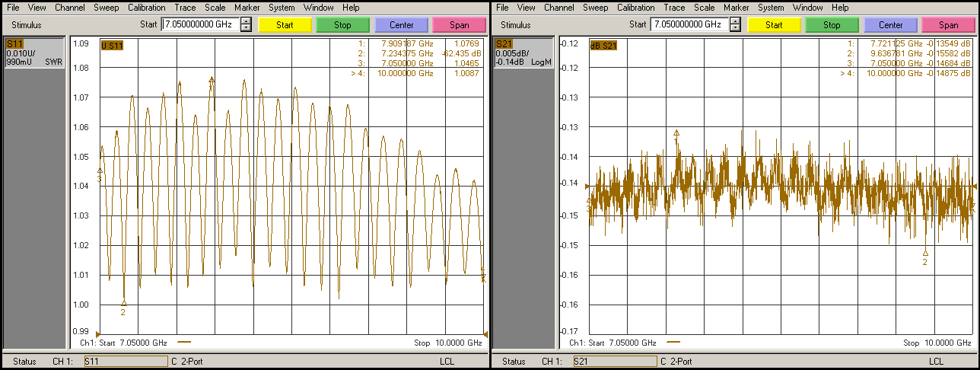The height and width of the screenshot is (370, 980).
Task: Select the S11 SWR trace status box
Action: [x=34, y=53]
